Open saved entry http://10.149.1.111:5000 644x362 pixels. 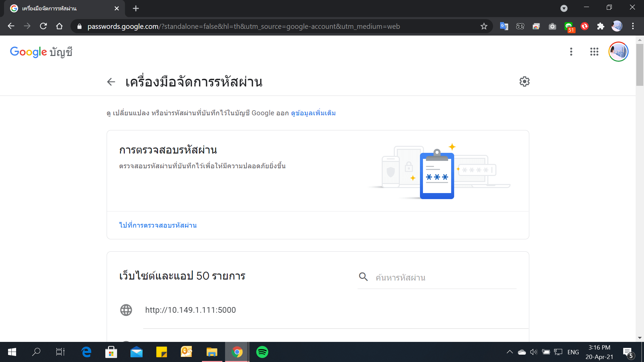pos(318,310)
